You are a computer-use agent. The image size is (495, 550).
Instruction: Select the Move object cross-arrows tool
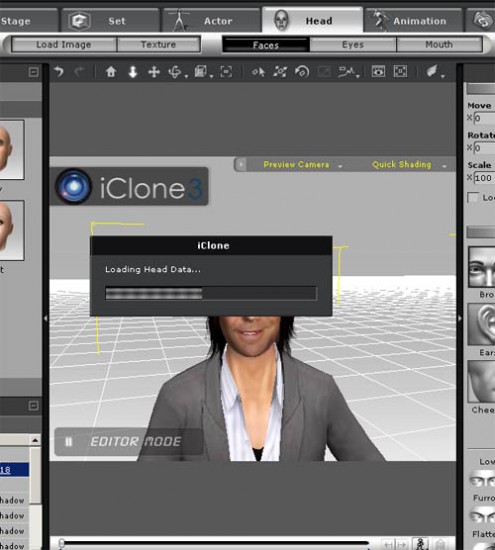[154, 72]
